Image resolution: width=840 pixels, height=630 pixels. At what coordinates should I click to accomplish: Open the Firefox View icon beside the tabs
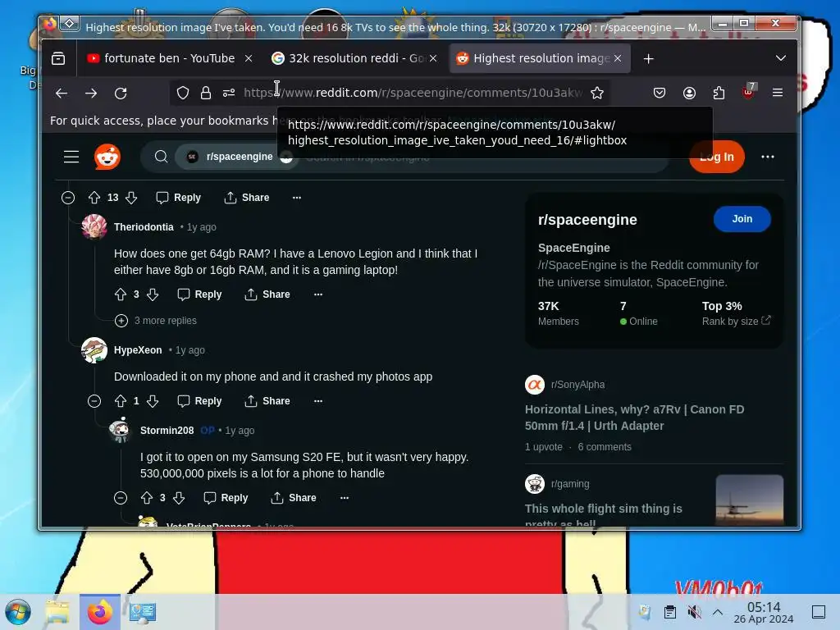58,58
